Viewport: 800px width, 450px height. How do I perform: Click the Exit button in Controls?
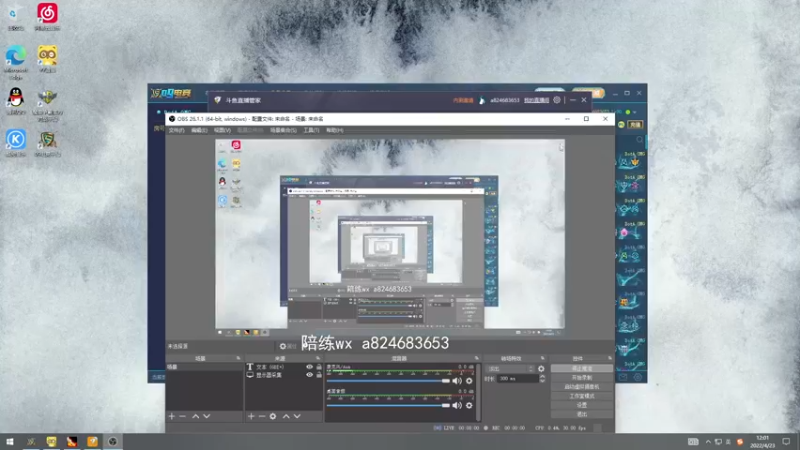pyautogui.click(x=582, y=414)
